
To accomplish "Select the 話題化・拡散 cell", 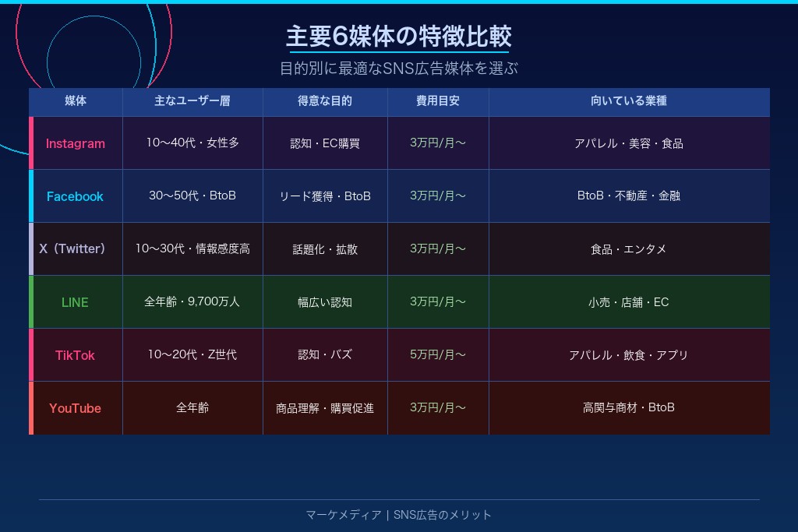I will pyautogui.click(x=325, y=249).
